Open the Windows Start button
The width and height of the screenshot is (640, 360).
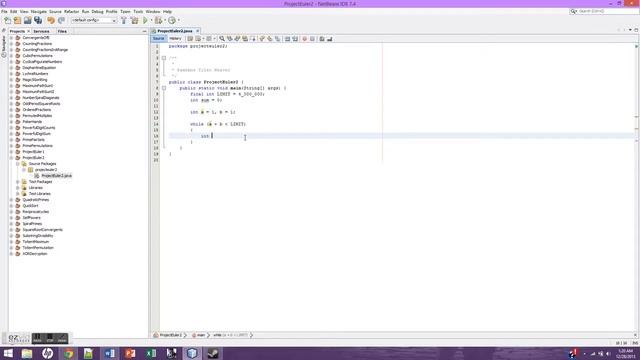(8, 353)
